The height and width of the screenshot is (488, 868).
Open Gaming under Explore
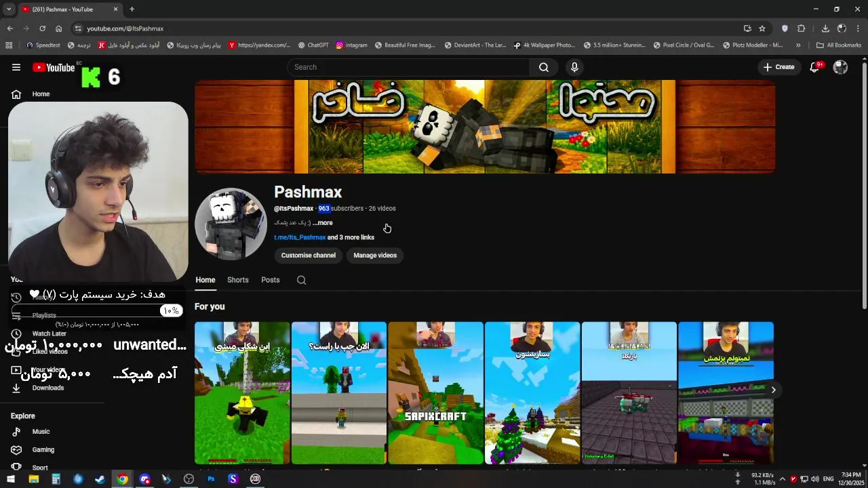pos(43,450)
